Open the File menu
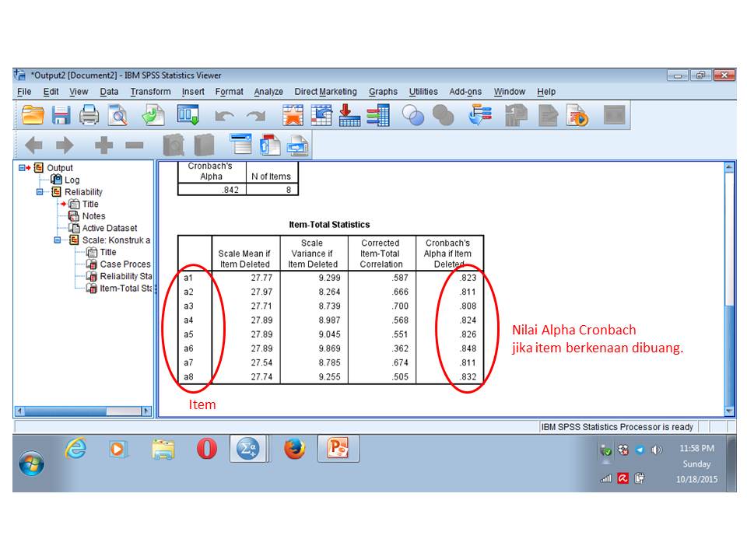Viewport: 747px width, 560px height. pyautogui.click(x=24, y=92)
